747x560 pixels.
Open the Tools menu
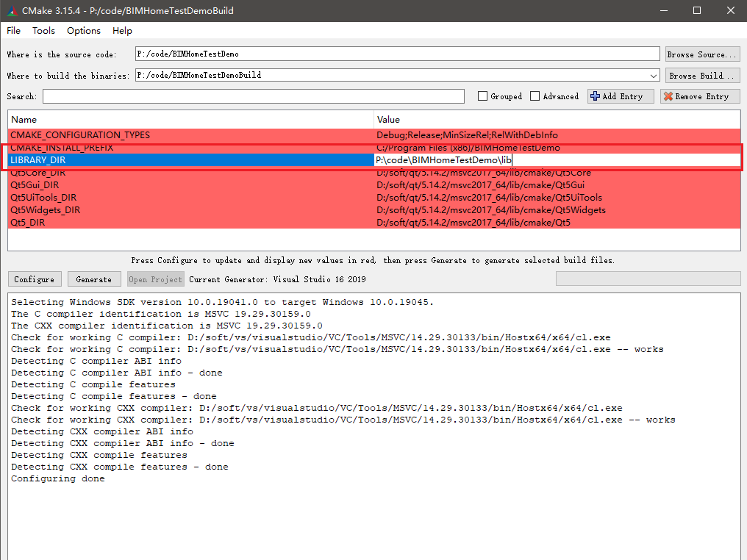[43, 30]
